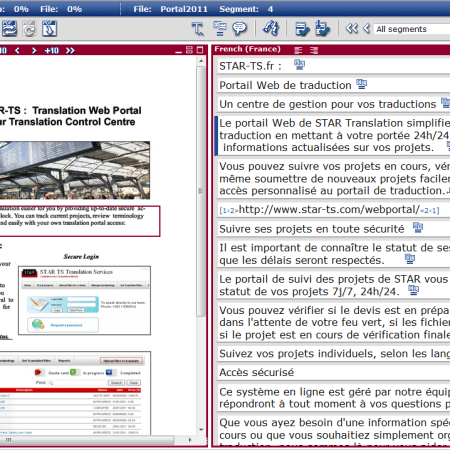This screenshot has height=450, width=450.
Task: Click the confirm-and-next checkmark arrow icon
Action: pos(322,29)
